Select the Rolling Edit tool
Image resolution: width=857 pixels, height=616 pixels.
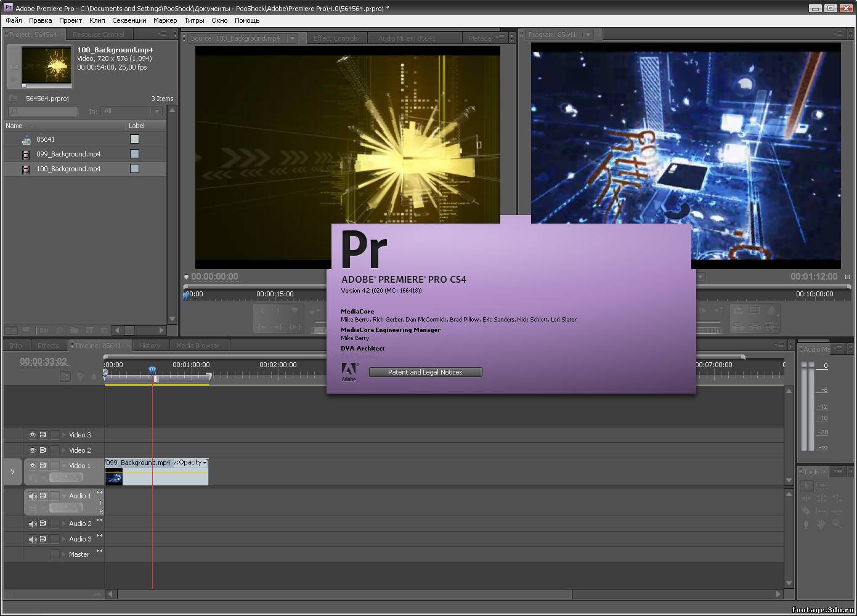822,498
